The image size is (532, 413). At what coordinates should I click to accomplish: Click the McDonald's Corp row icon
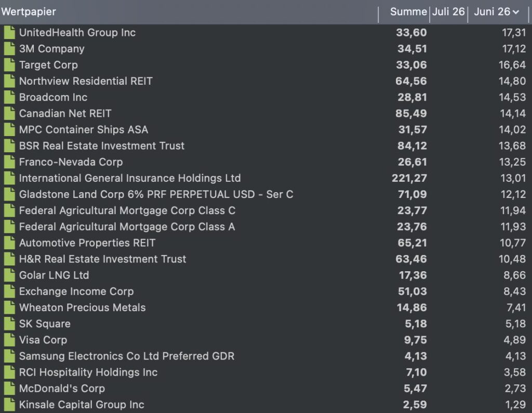[9, 389]
